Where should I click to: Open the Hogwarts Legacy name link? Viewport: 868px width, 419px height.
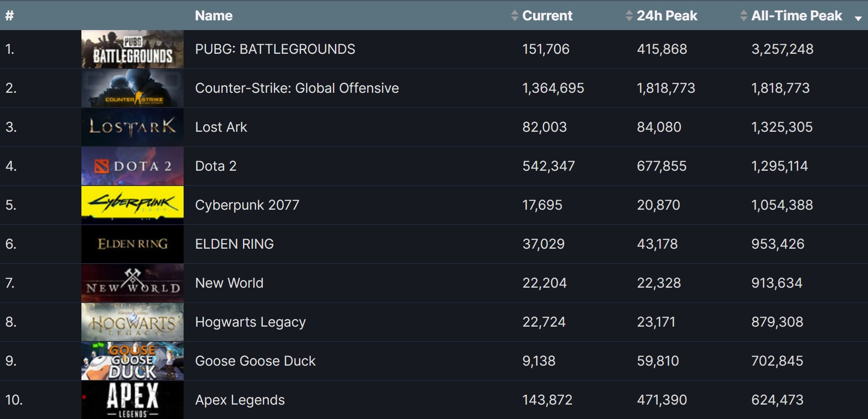(250, 322)
